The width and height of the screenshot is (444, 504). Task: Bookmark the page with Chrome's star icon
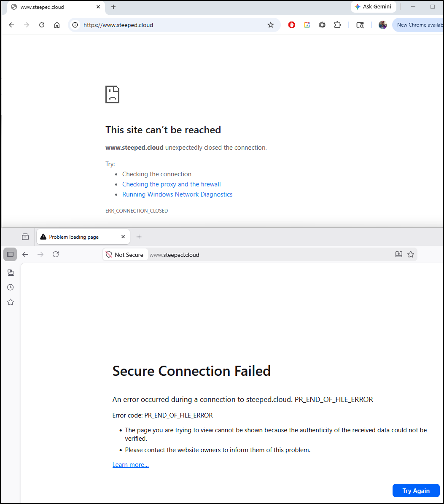coord(271,25)
